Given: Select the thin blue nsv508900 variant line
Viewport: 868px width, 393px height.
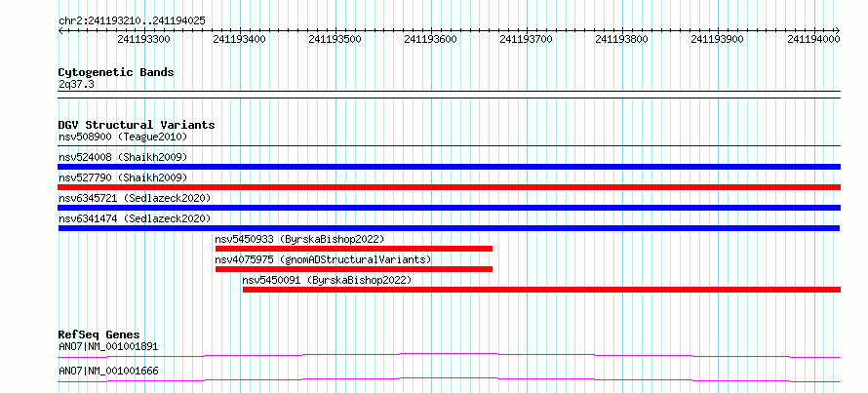Looking at the screenshot, I should click(450, 146).
